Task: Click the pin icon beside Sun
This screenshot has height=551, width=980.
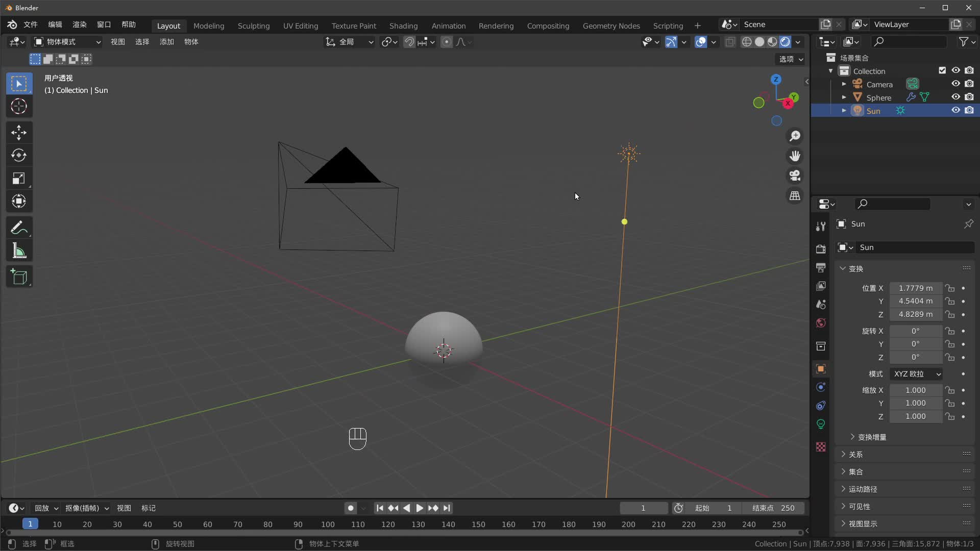Action: [968, 224]
